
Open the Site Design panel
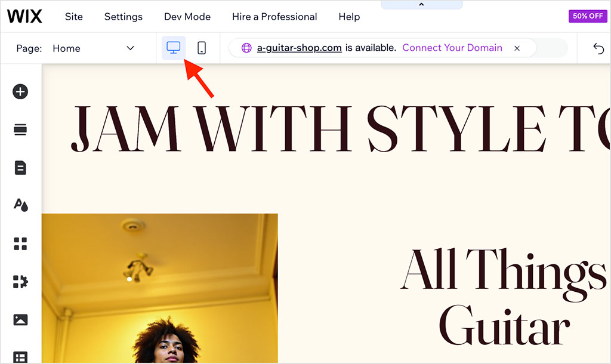coord(20,205)
